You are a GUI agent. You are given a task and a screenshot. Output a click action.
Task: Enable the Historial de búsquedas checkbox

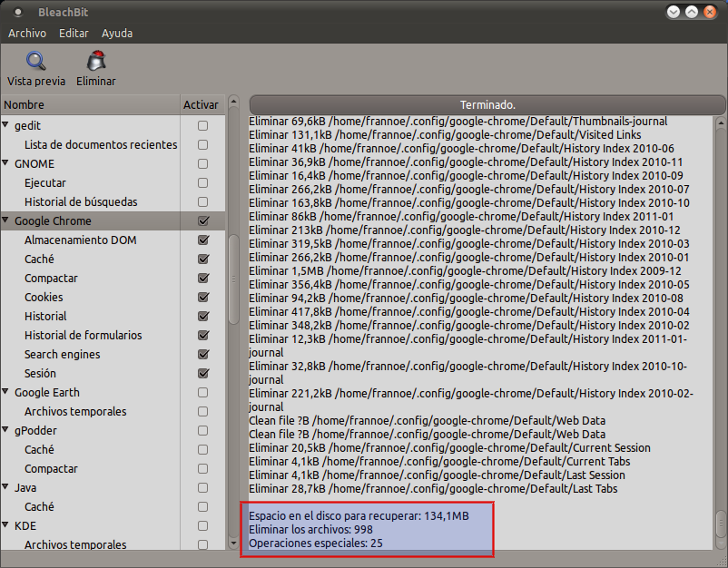(203, 201)
